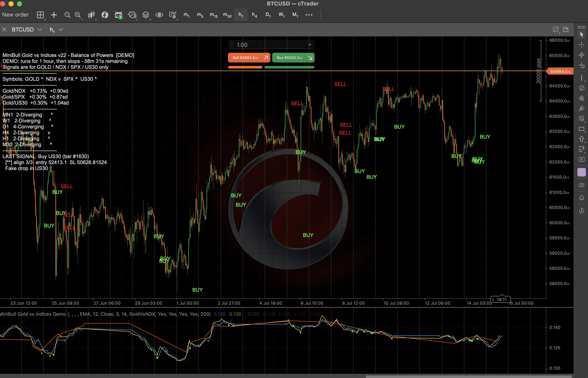The width and height of the screenshot is (588, 378).
Task: Switch to h4 timeframe
Action: pyautogui.click(x=254, y=15)
